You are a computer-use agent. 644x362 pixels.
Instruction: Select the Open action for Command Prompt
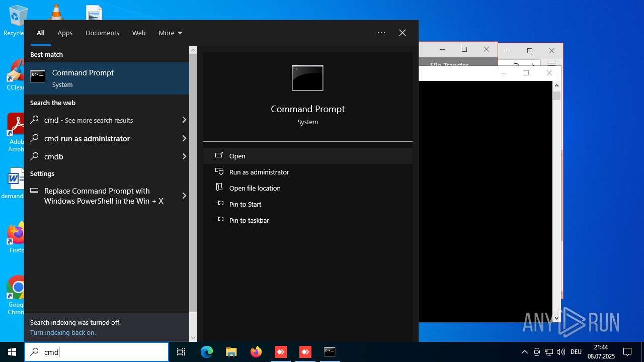[x=307, y=156]
